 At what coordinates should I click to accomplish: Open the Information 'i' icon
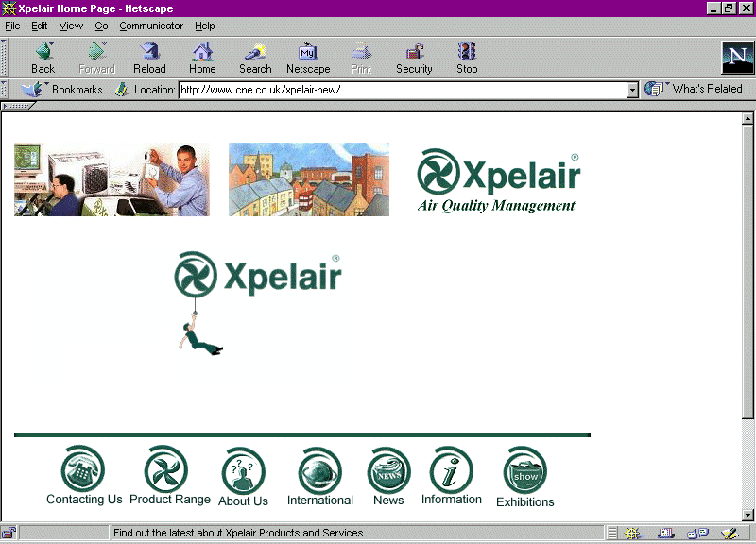(x=452, y=470)
